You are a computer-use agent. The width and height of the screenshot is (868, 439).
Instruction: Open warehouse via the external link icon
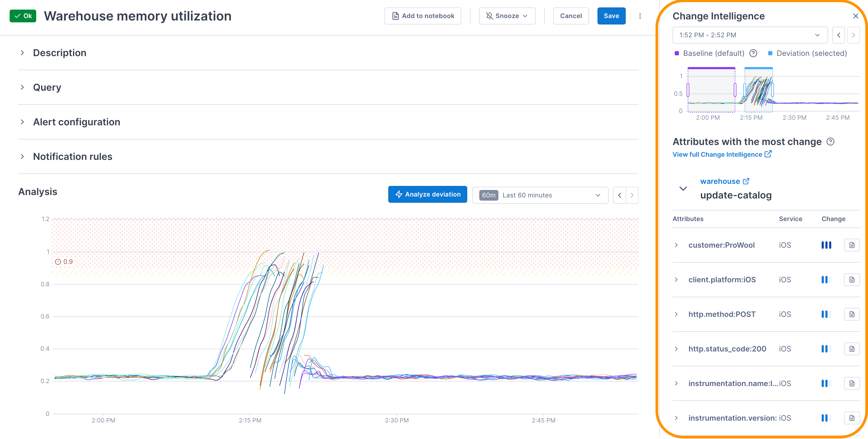pyautogui.click(x=746, y=181)
